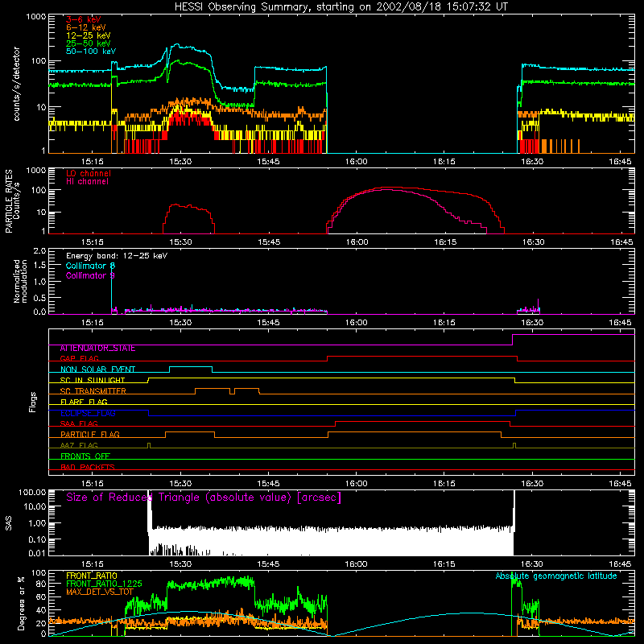Image resolution: width=644 pixels, height=644 pixels.
Task: Click the GAP_FLAG label
Action: (x=79, y=358)
